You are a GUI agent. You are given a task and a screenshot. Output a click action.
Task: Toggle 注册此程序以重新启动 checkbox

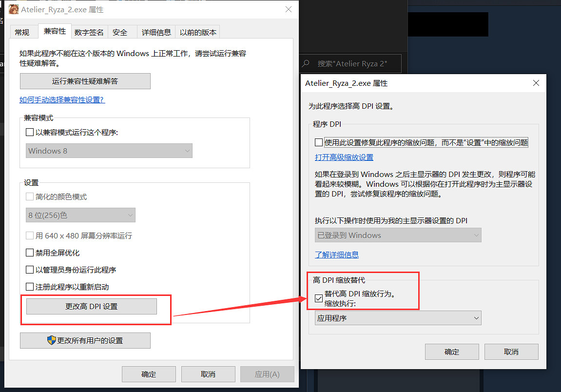coord(30,287)
